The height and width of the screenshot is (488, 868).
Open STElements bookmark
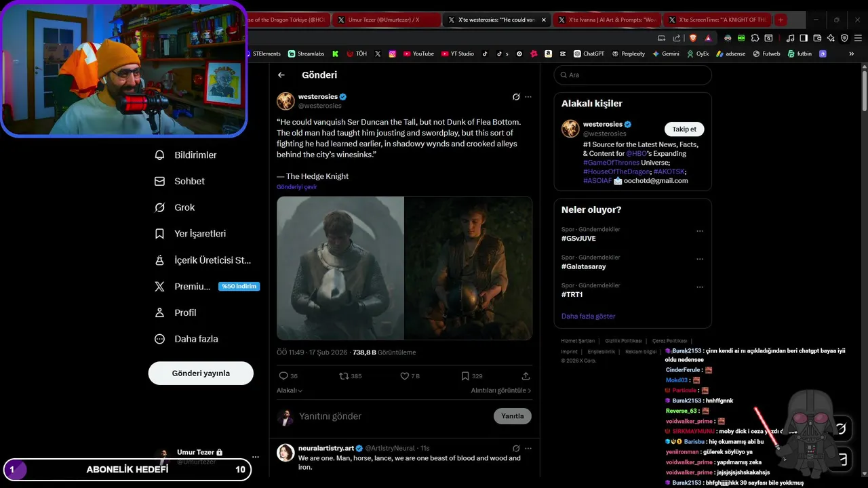[x=263, y=54]
